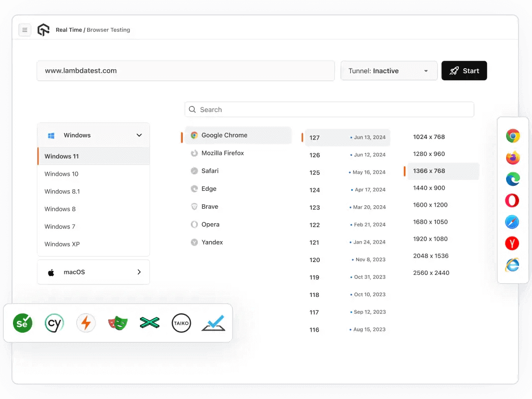Select the Playwright masks icon
The image size is (532, 399).
pyautogui.click(x=118, y=323)
